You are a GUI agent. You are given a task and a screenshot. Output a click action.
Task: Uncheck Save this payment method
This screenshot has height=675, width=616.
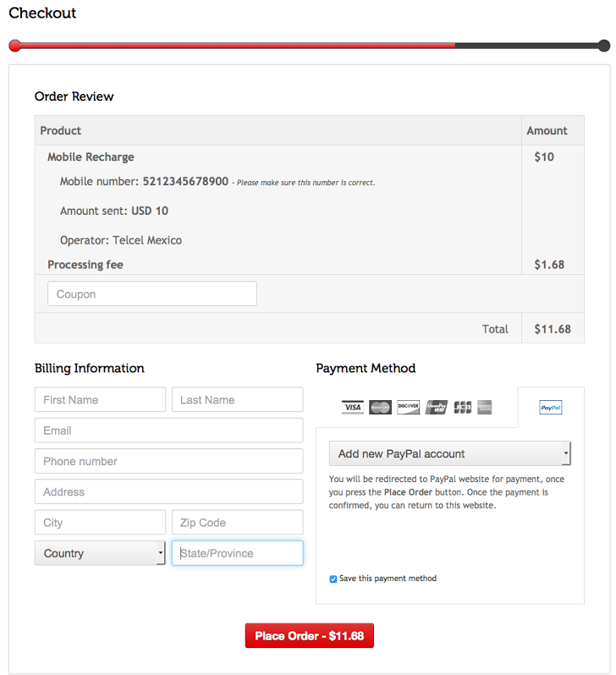(x=333, y=579)
